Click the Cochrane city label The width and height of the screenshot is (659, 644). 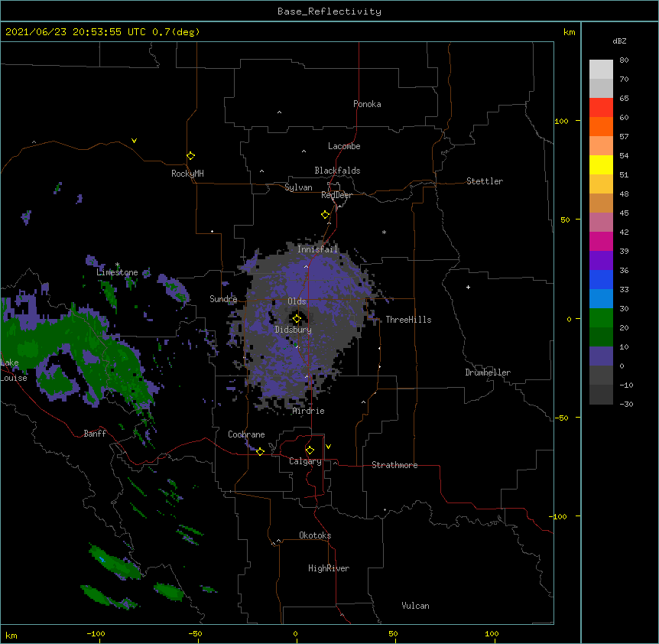point(246,434)
